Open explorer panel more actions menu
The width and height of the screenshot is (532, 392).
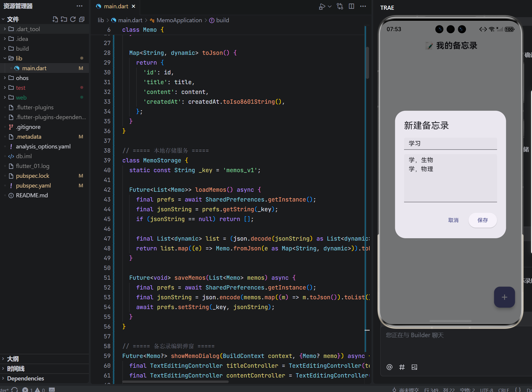pos(79,6)
